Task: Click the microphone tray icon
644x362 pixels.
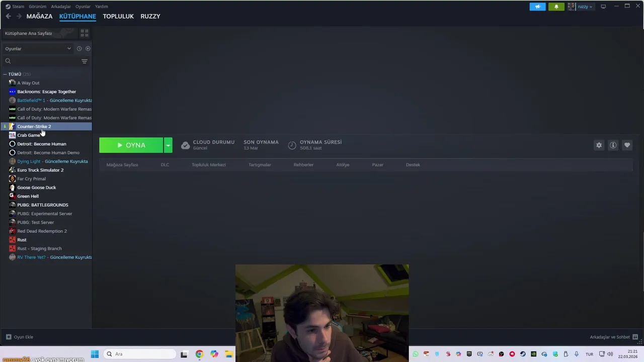Action: pos(577,354)
